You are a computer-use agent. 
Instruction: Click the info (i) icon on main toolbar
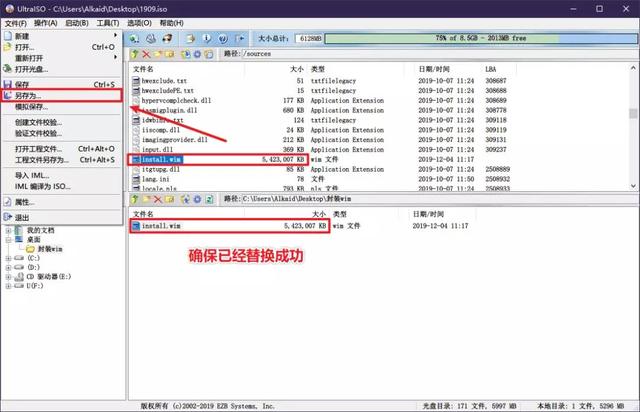click(x=207, y=39)
